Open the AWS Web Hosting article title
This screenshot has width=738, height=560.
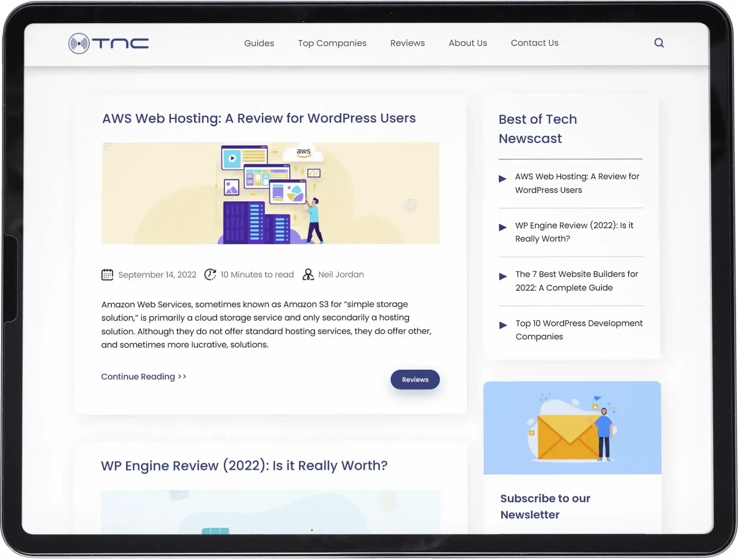pyautogui.click(x=259, y=119)
